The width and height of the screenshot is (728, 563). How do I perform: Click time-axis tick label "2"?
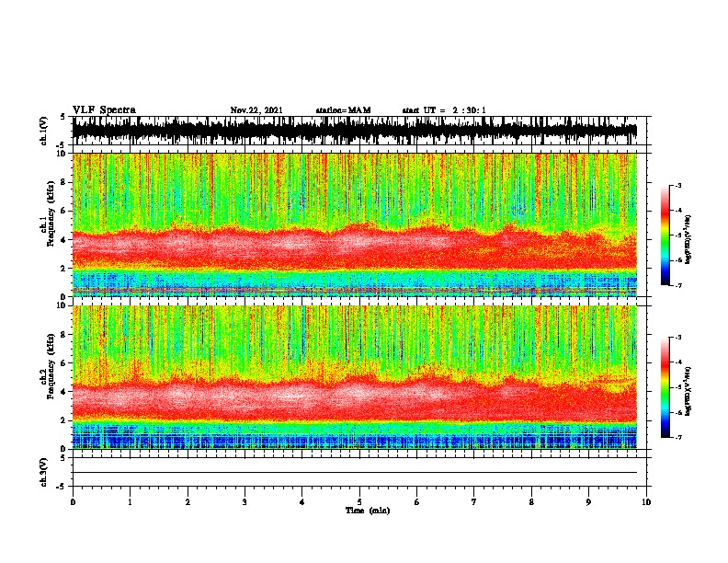(x=188, y=502)
